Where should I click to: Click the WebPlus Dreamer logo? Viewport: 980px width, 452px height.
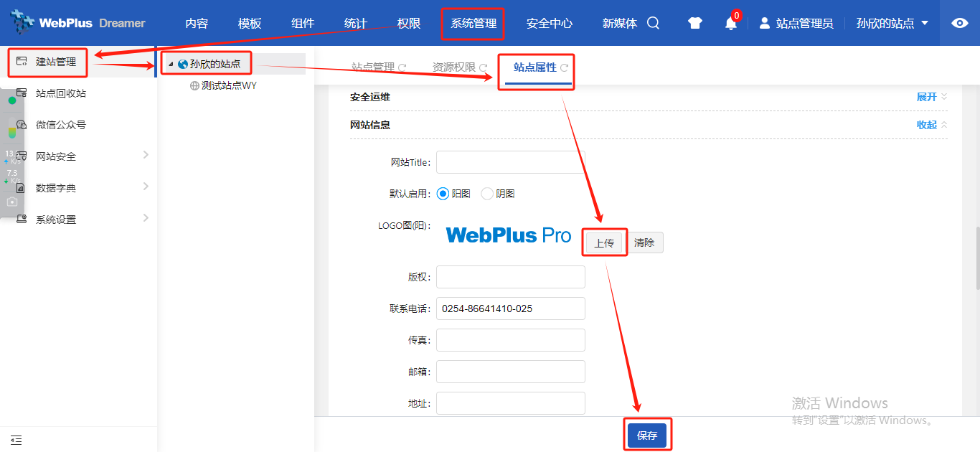coord(78,23)
